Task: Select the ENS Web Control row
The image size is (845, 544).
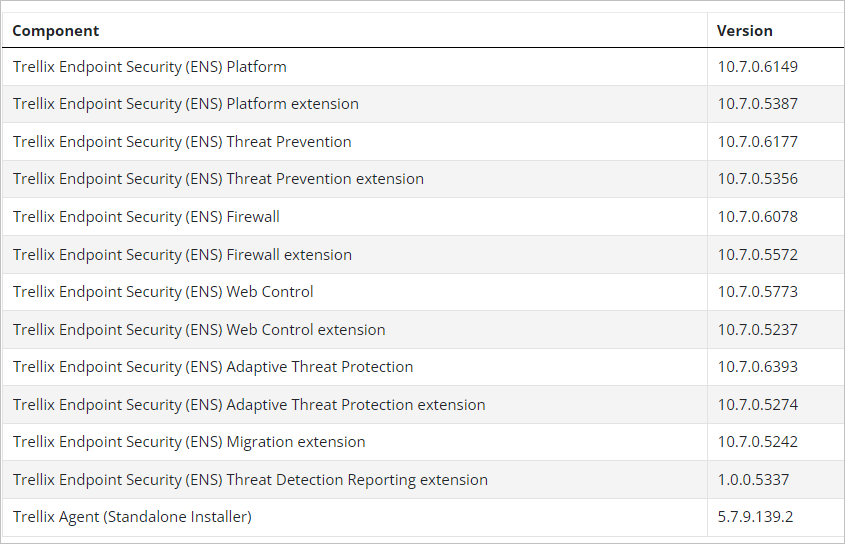Action: (x=422, y=292)
